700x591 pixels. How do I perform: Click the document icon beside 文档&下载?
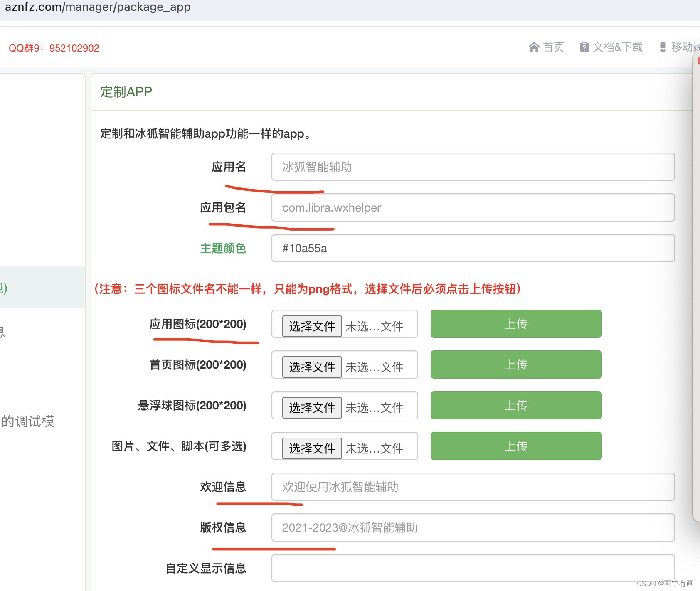(x=584, y=47)
